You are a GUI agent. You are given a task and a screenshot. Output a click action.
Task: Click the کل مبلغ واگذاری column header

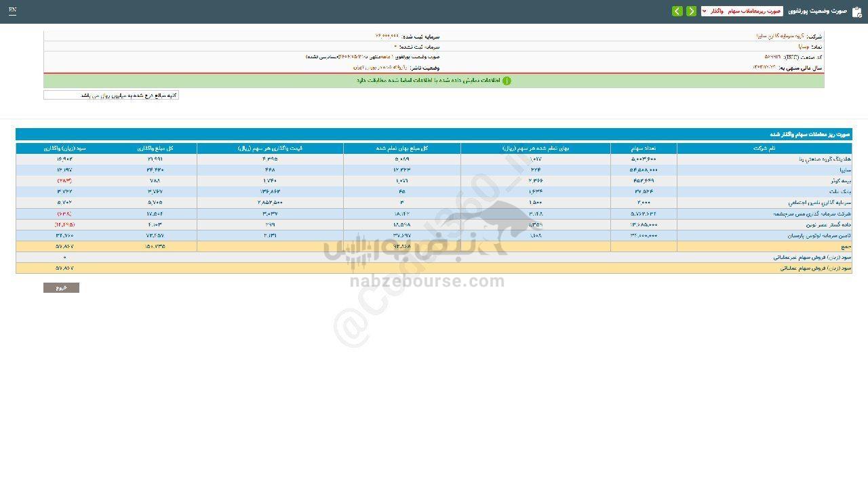155,148
